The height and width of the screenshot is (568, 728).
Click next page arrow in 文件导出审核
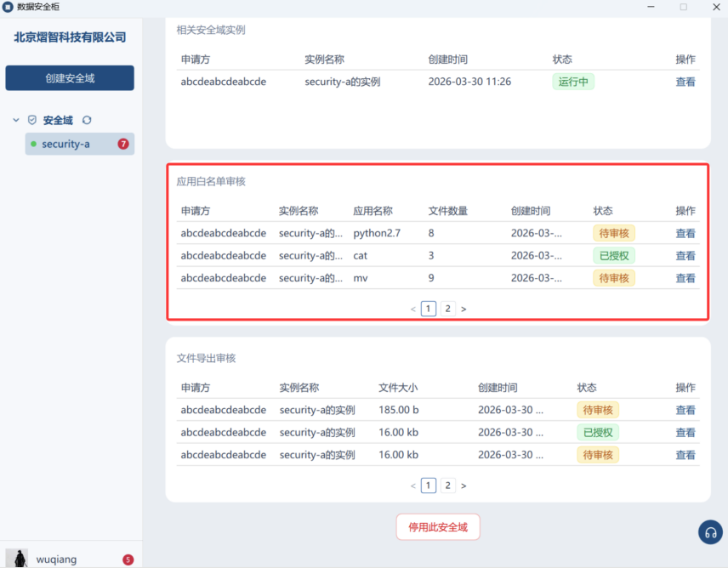464,486
